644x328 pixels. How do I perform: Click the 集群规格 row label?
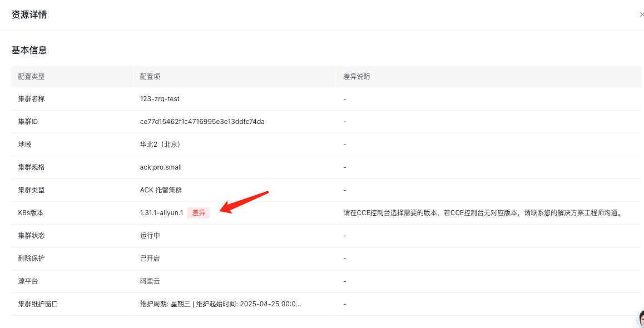(31, 167)
